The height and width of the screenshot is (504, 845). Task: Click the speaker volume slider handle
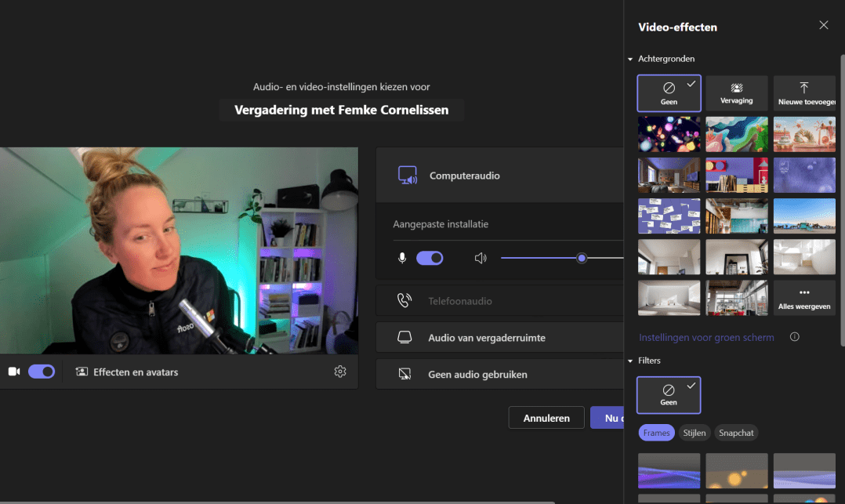582,258
